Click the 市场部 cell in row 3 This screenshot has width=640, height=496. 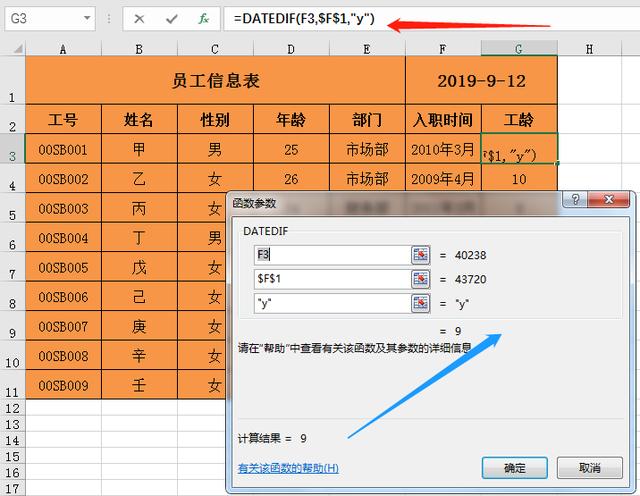tap(367, 149)
